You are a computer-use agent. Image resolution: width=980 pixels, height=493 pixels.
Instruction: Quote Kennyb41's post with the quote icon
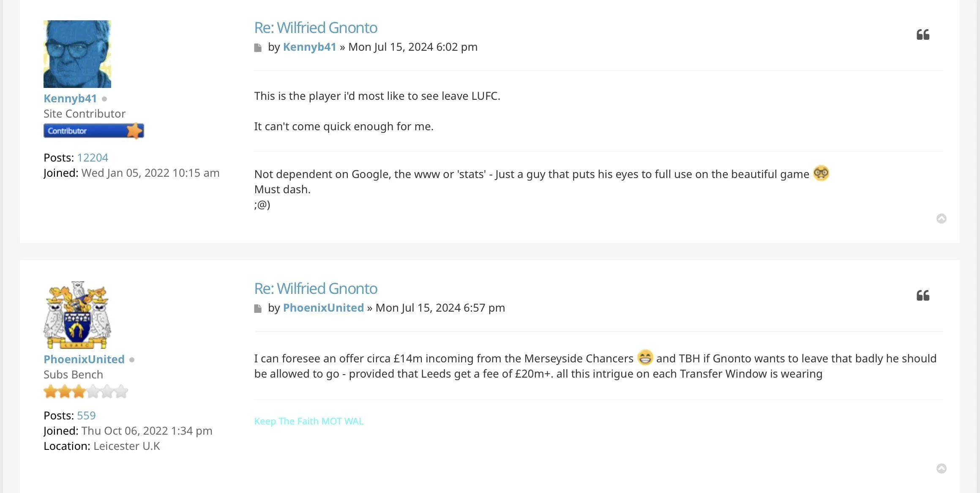(x=923, y=35)
